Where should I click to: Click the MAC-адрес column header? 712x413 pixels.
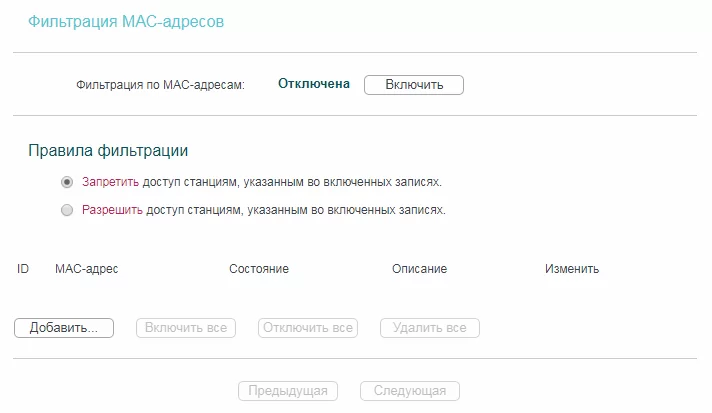pyautogui.click(x=86, y=270)
